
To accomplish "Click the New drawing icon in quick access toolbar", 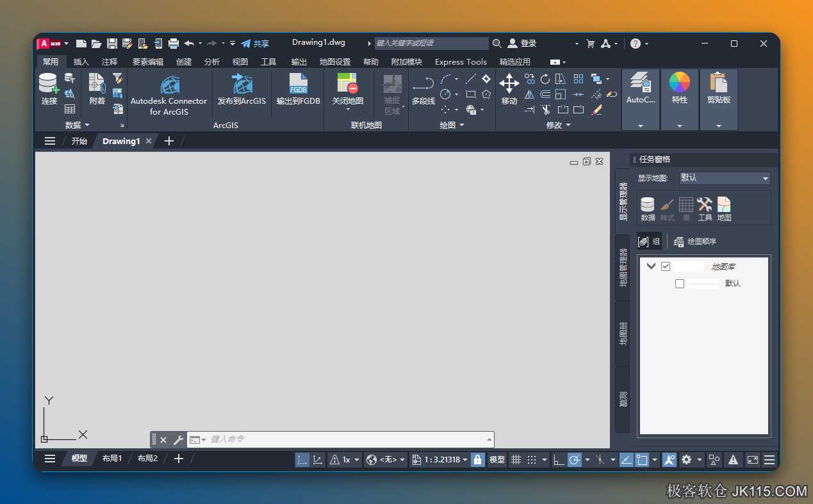I will [81, 44].
